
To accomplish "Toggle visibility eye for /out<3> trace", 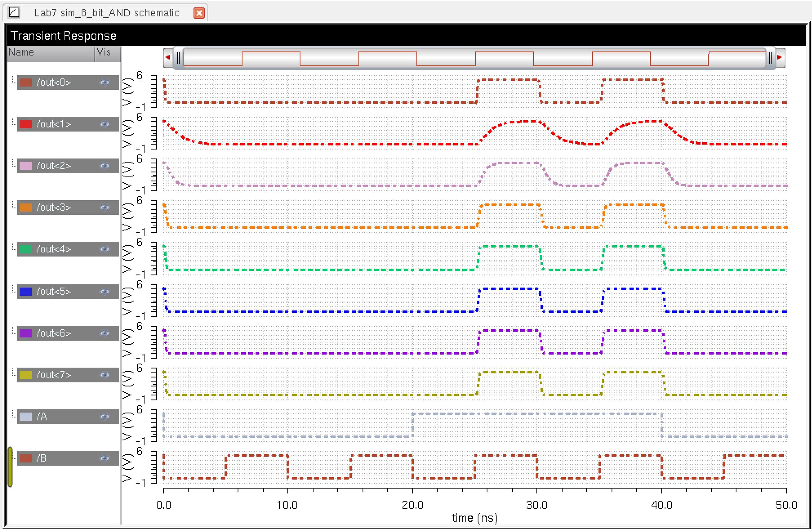I will click(x=105, y=208).
